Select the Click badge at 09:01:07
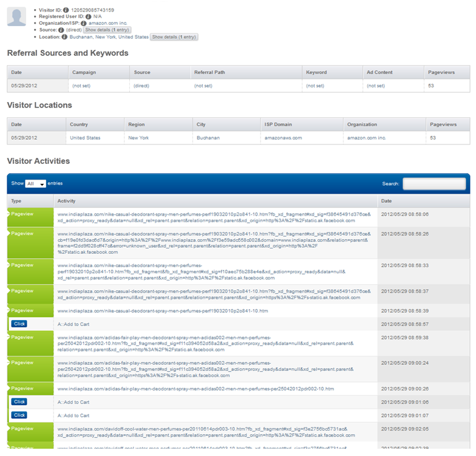This screenshot has width=476, height=456. click(19, 415)
